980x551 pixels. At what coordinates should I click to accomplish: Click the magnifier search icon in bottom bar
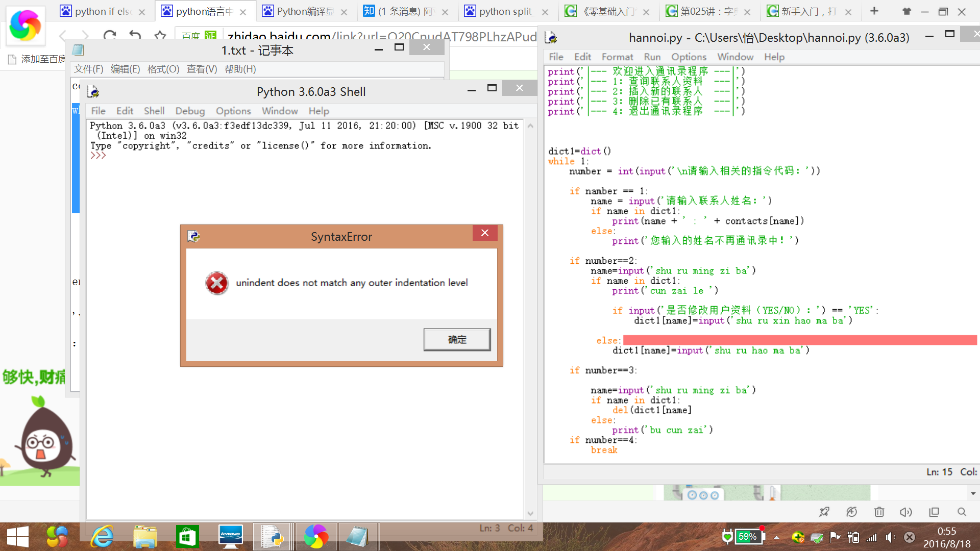[962, 512]
